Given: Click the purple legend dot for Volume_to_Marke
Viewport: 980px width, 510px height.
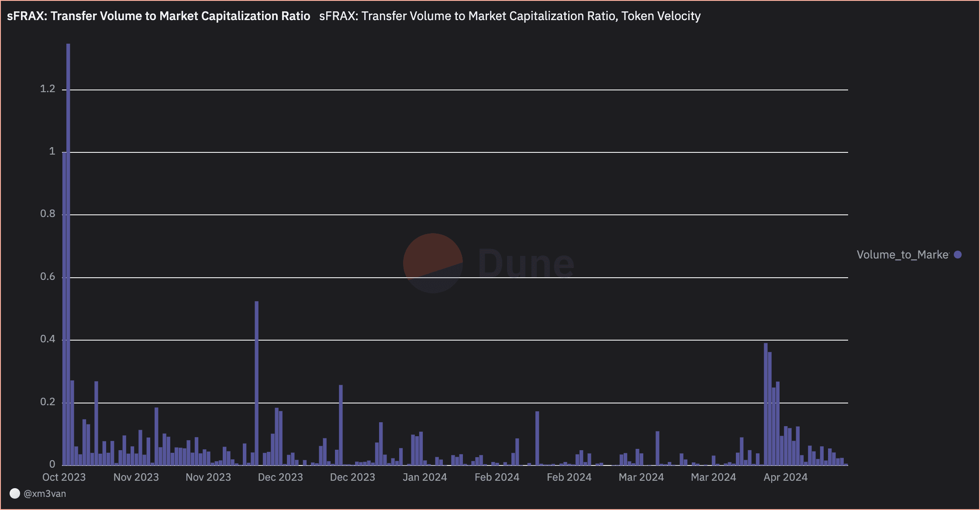Looking at the screenshot, I should [x=958, y=255].
